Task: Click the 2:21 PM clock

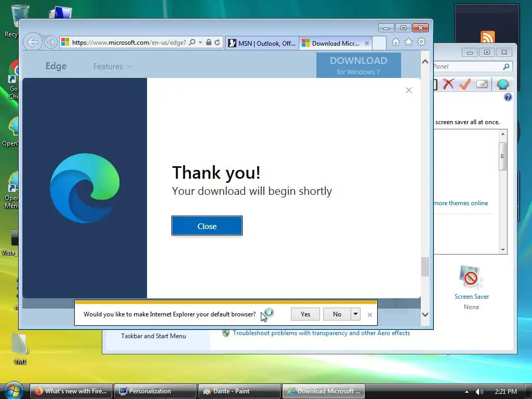Action: [506, 392]
